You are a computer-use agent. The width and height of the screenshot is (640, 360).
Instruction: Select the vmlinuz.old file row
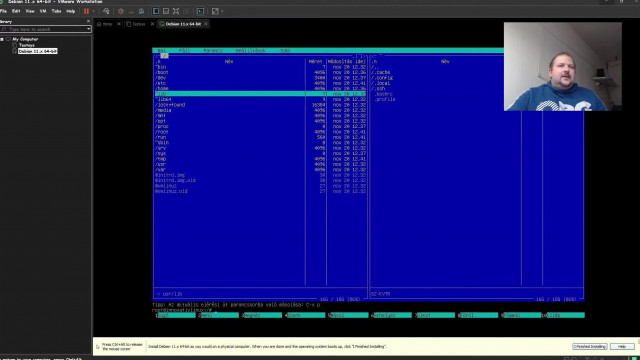click(x=260, y=191)
